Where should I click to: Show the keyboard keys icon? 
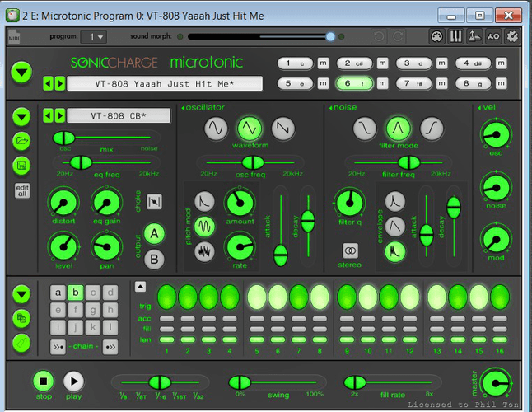tap(455, 36)
